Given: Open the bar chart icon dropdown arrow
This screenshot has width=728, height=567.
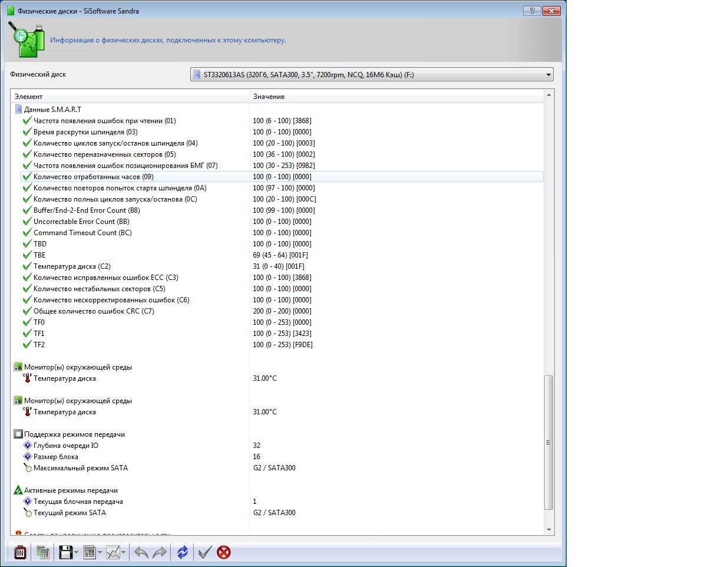Looking at the screenshot, I should (100, 553).
